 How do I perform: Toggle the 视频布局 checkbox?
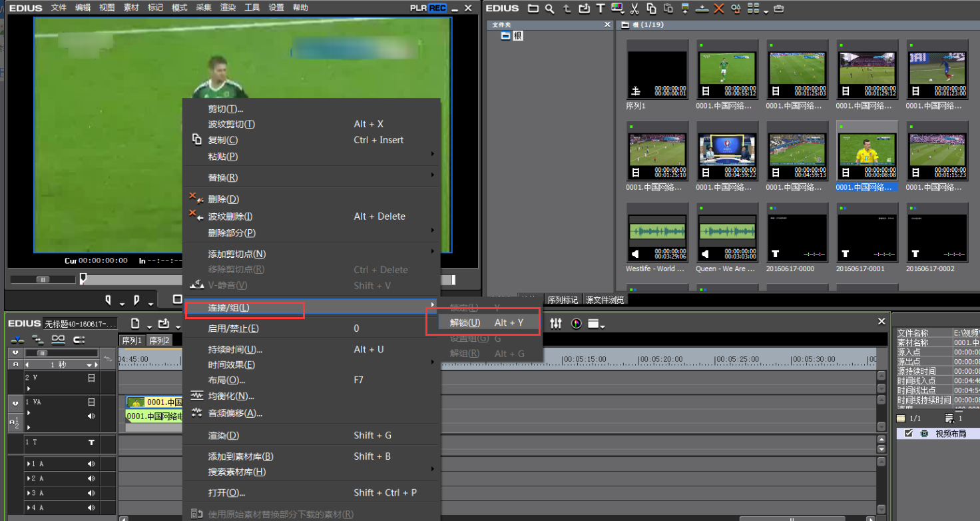coord(909,433)
